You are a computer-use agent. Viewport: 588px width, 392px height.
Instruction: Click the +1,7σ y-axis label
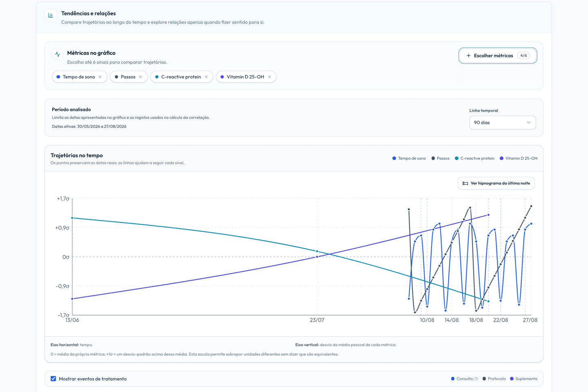(x=63, y=199)
